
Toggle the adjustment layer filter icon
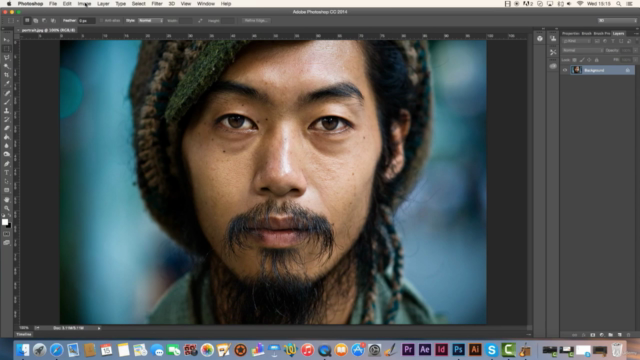pyautogui.click(x=605, y=41)
